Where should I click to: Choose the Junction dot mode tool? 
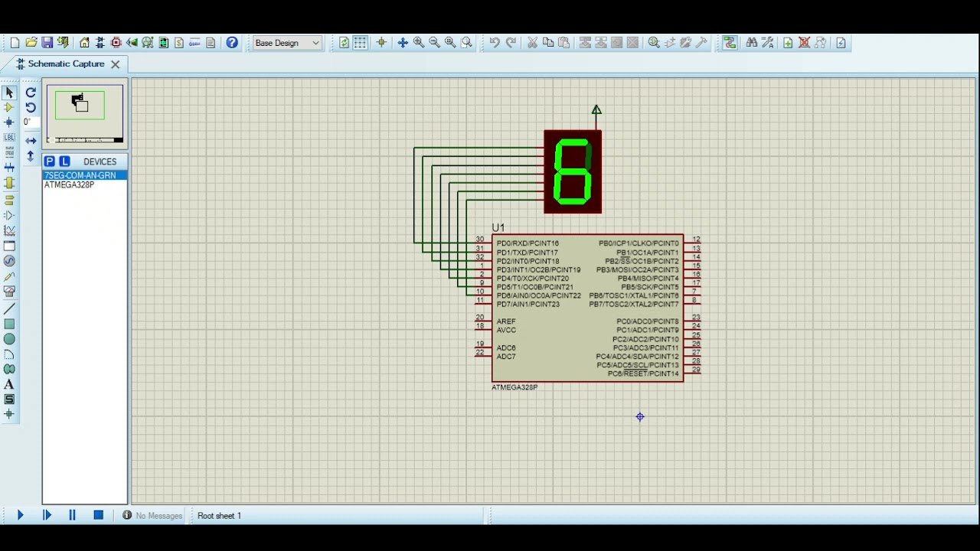[x=9, y=122]
